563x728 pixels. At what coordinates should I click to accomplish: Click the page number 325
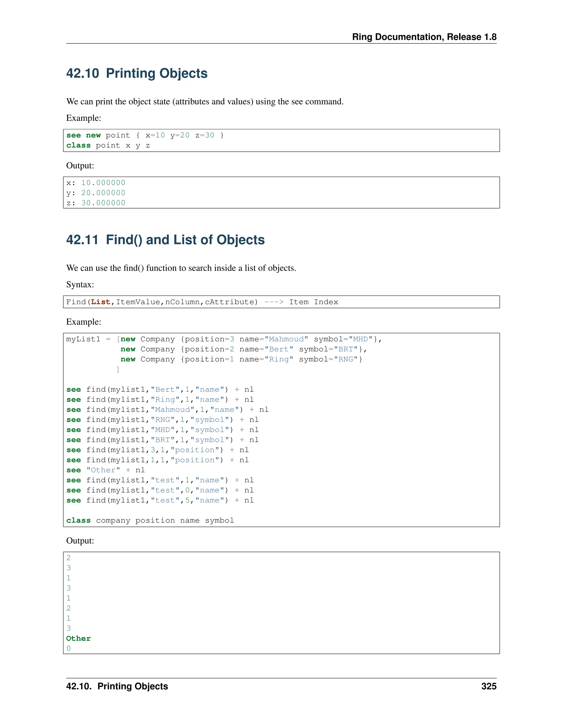coord(489,686)
